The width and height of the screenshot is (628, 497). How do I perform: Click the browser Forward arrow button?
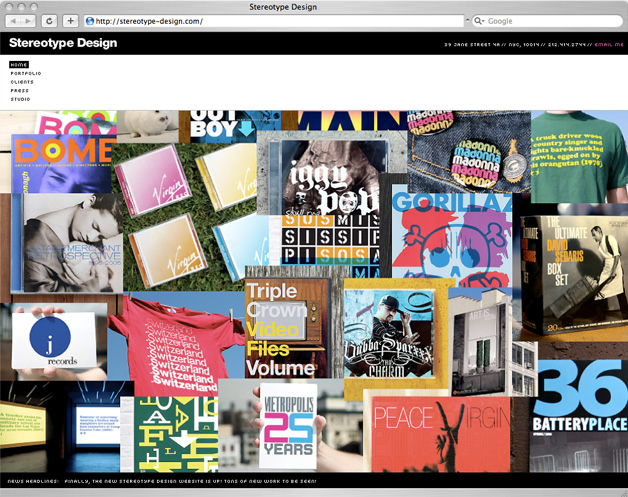point(28,21)
